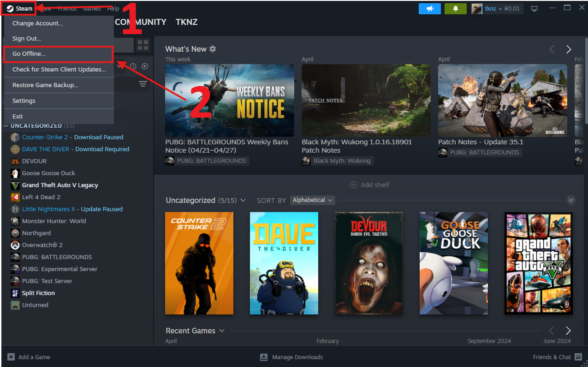Viewport: 588px width, 367px height.
Task: Click the Add a Game button
Action: (29, 357)
